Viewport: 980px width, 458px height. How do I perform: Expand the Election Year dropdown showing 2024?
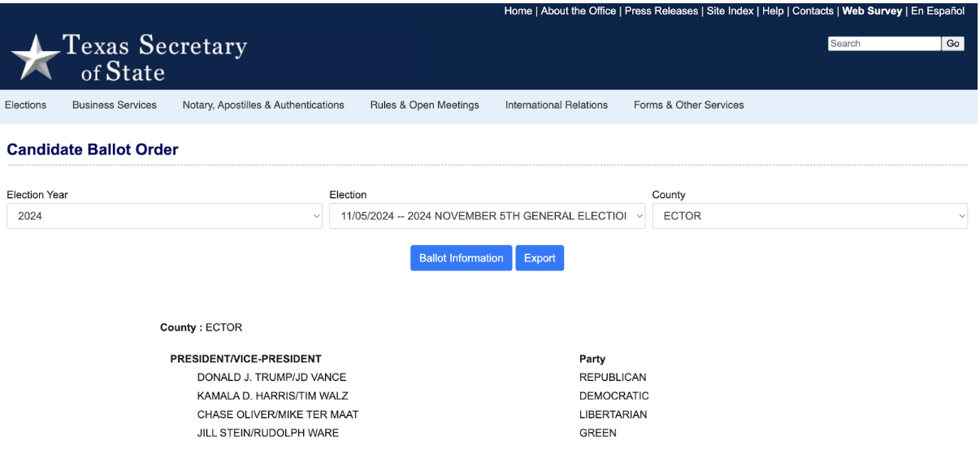coord(164,216)
